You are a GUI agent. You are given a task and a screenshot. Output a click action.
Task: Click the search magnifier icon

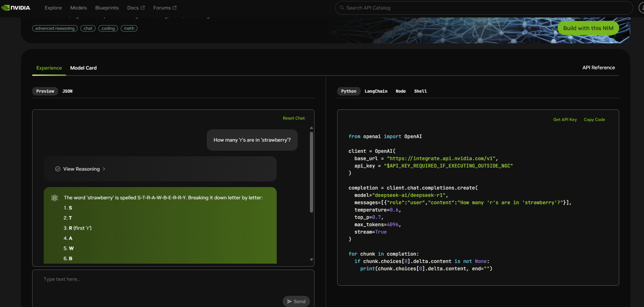[x=342, y=8]
